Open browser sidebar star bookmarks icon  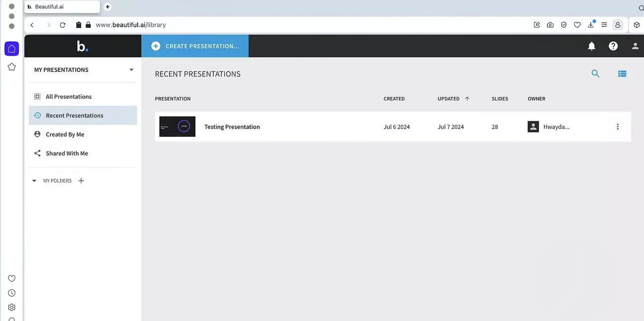pos(12,67)
